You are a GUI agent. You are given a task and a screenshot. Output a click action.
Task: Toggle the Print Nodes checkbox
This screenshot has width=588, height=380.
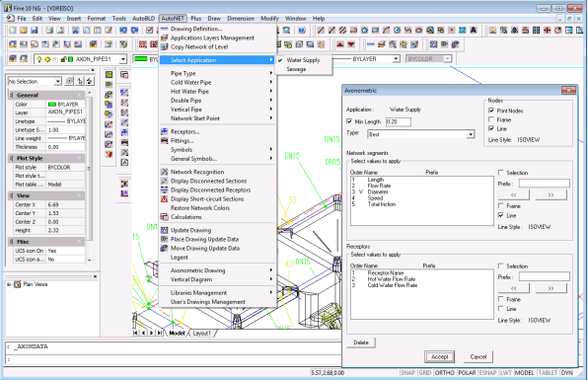point(491,111)
